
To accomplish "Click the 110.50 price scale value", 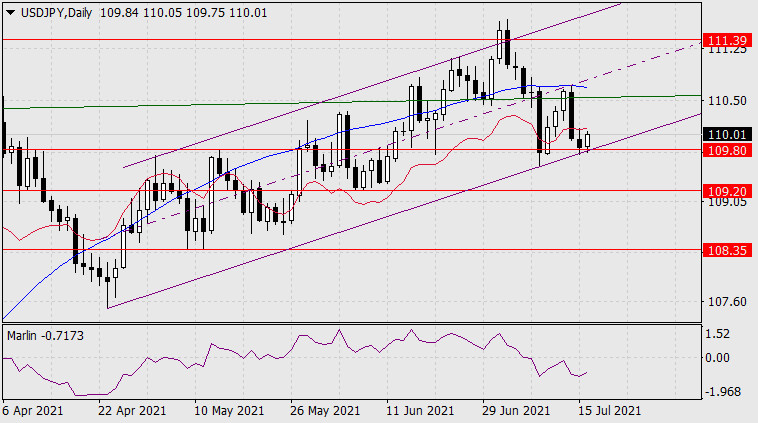I will [x=727, y=101].
